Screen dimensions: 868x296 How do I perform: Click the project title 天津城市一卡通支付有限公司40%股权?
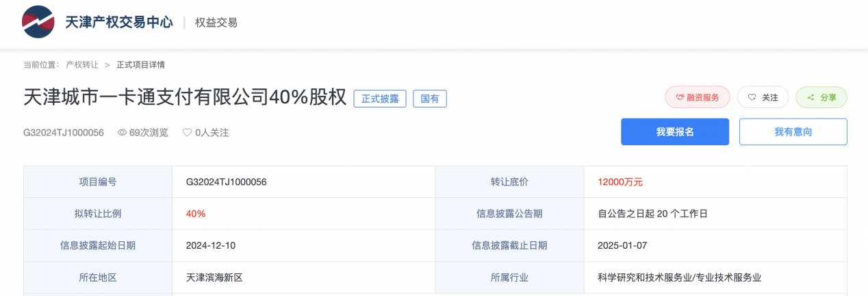click(x=186, y=97)
